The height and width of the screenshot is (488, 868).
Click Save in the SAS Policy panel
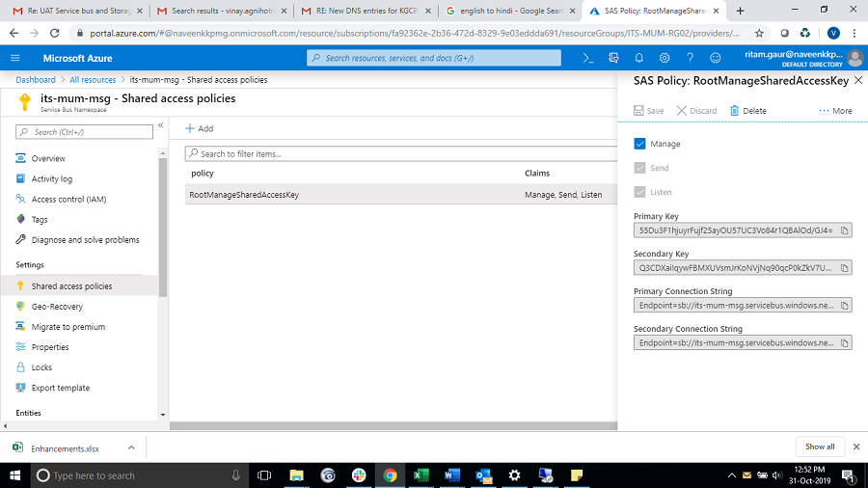pos(649,111)
